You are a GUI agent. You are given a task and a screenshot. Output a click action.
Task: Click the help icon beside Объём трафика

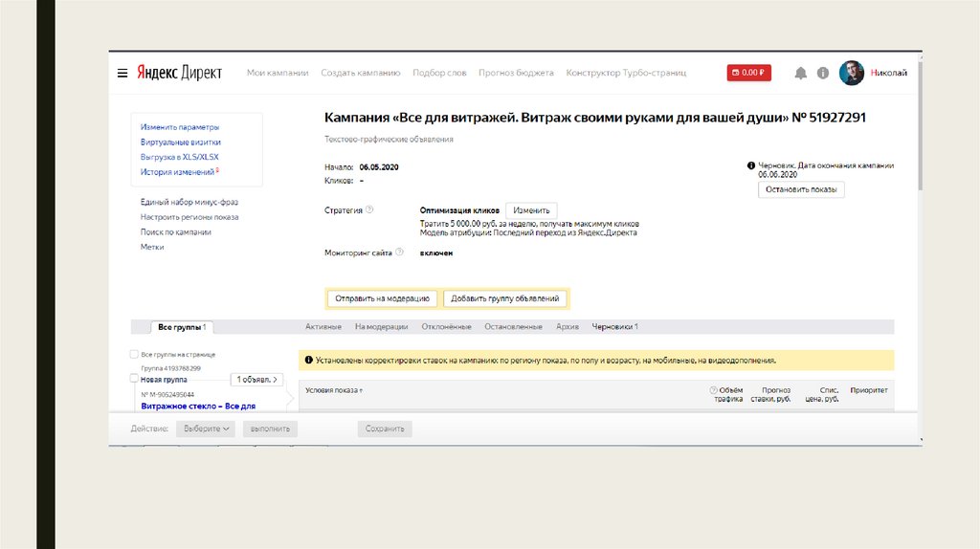point(713,389)
